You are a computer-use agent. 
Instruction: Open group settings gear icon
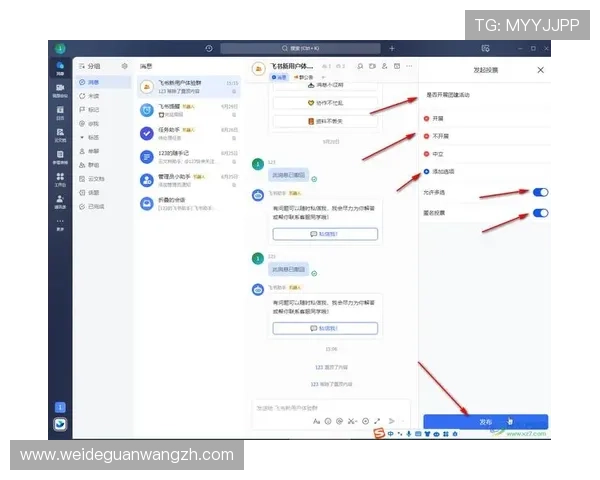point(124,67)
